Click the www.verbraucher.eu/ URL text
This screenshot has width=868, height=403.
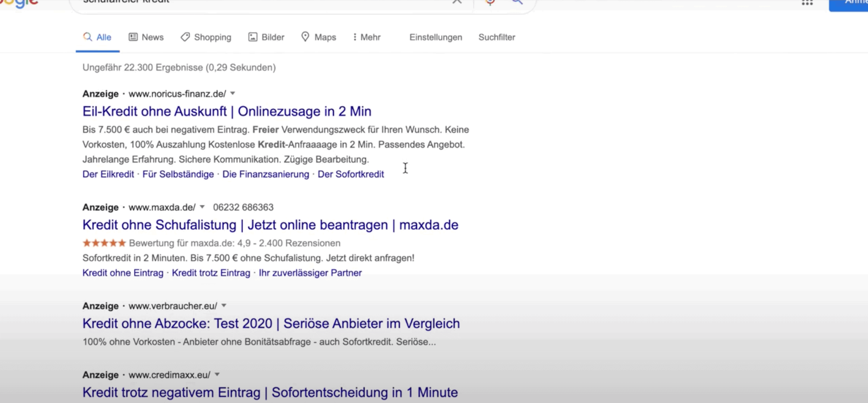(173, 306)
